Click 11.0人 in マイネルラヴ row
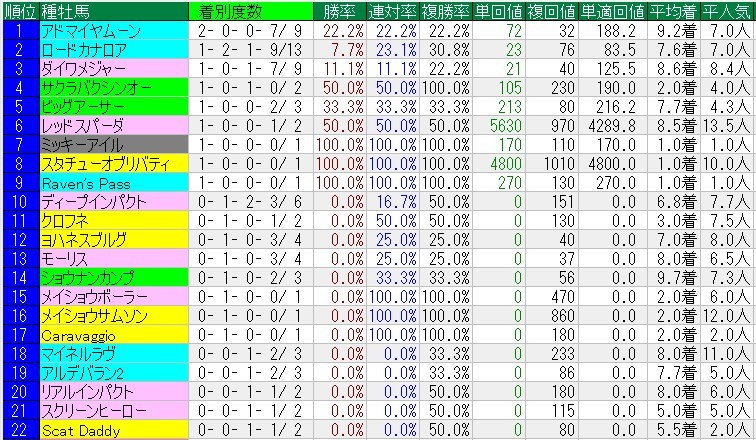This screenshot has height=440, width=756. point(729,354)
